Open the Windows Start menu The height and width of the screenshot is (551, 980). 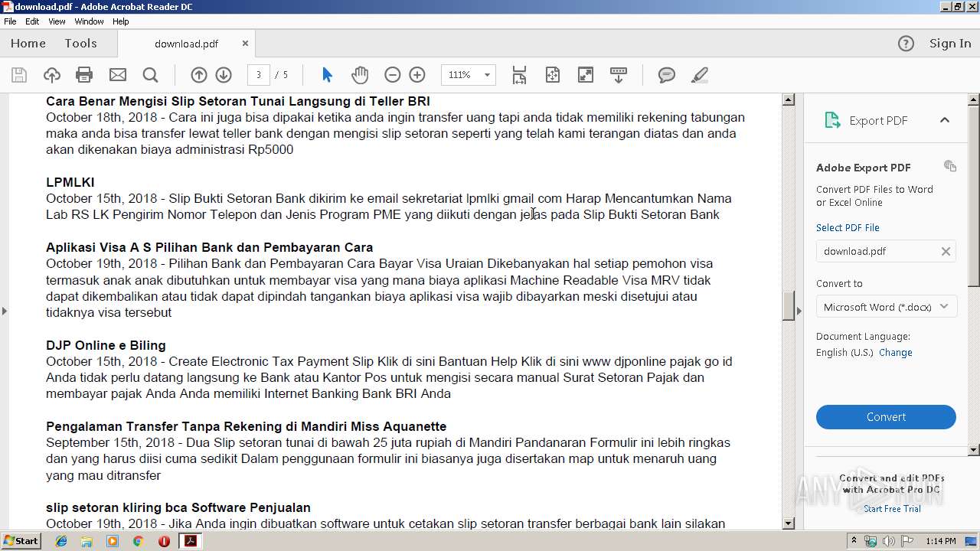click(x=21, y=541)
